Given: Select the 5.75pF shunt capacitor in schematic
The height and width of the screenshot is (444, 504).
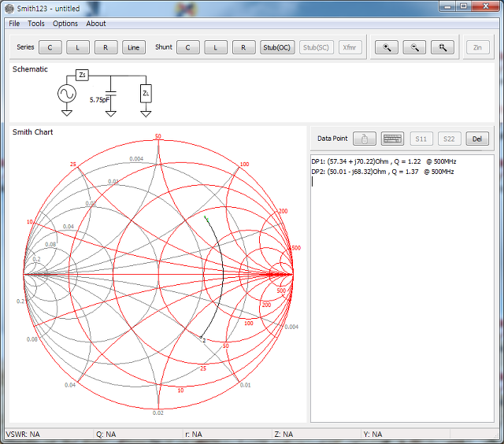Looking at the screenshot, I should (x=110, y=94).
